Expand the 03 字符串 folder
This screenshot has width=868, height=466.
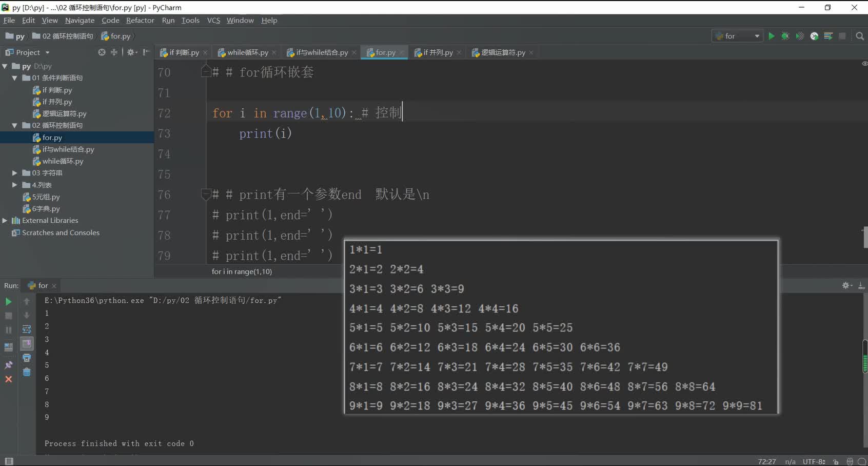(x=15, y=173)
